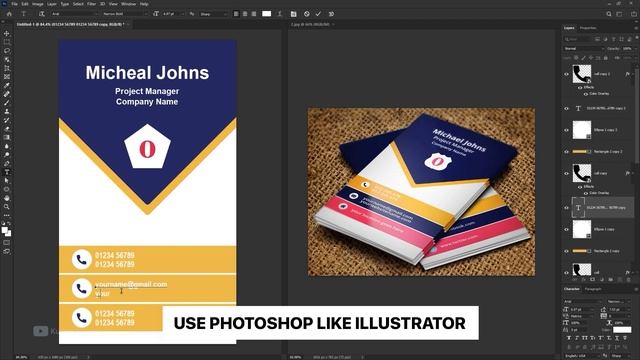Select the Rectangular Marquee tool

(7, 42)
